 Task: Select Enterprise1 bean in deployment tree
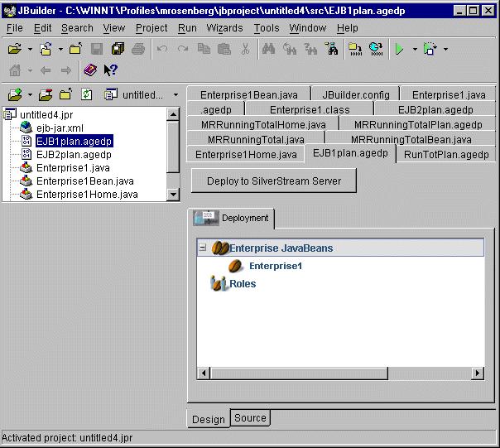[x=275, y=266]
